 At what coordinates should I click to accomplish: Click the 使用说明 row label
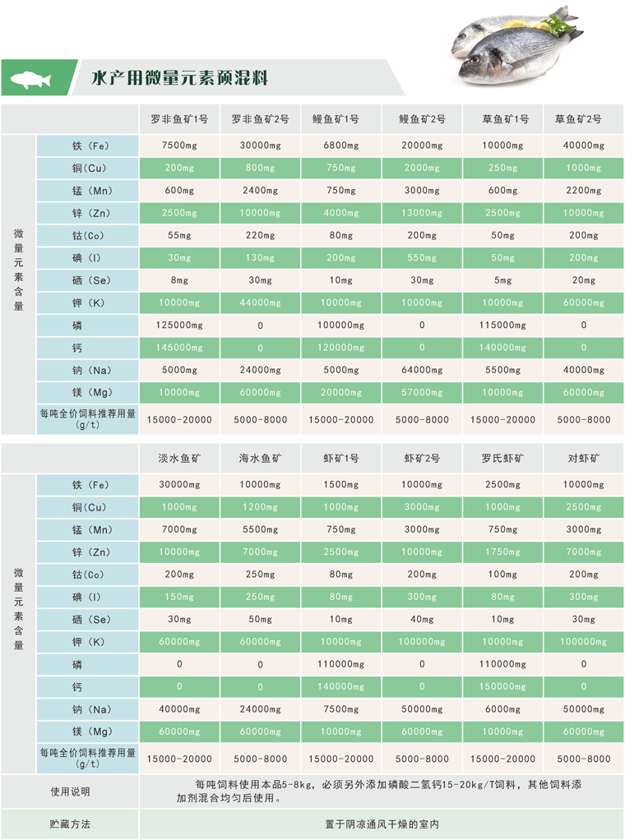[70, 792]
